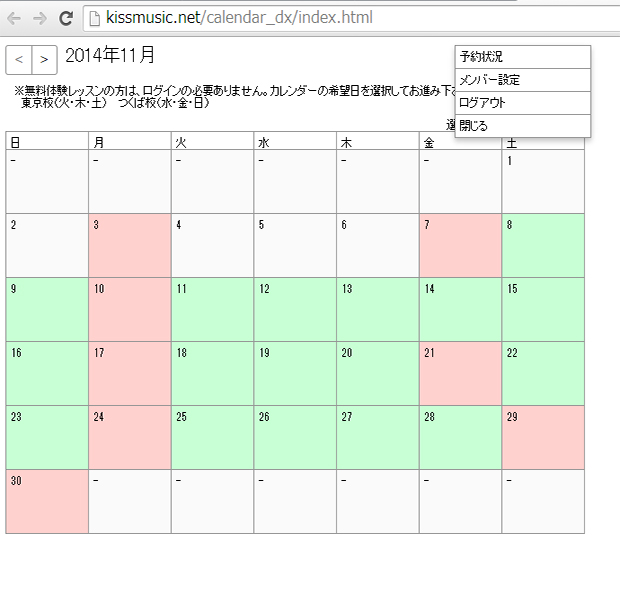The height and width of the screenshot is (591, 620).
Task: Open 予約状況 in the popup menu
Action: pyautogui.click(x=523, y=57)
